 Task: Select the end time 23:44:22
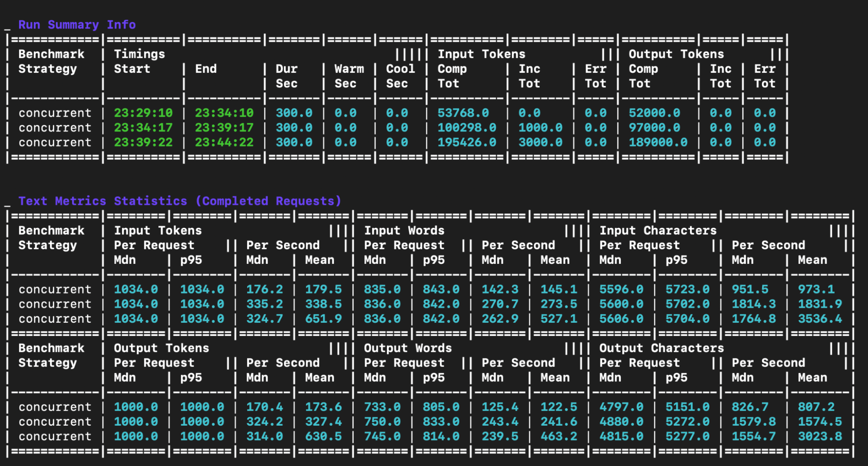click(x=224, y=142)
